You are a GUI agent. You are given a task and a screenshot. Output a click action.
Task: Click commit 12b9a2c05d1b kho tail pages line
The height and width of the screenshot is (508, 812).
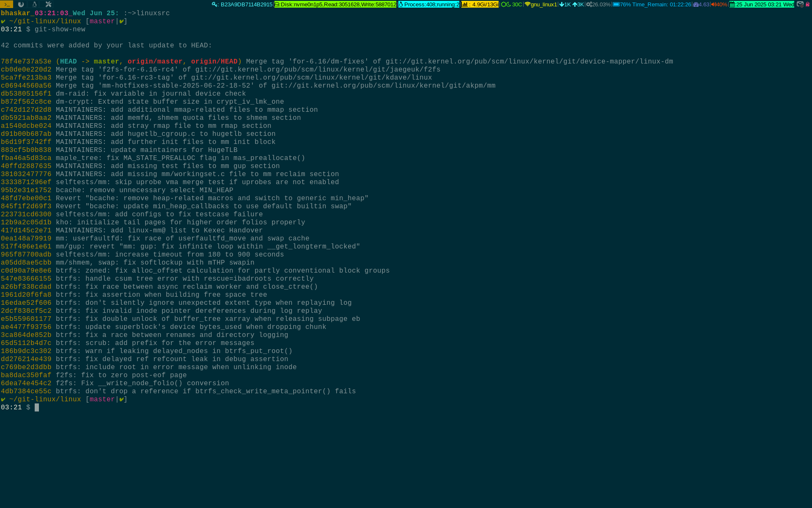[153, 222]
